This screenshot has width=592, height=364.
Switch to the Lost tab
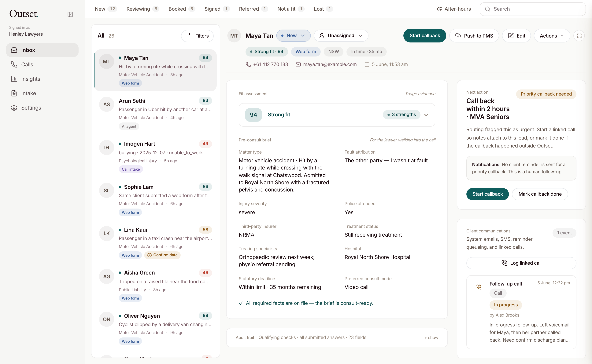coord(323,9)
